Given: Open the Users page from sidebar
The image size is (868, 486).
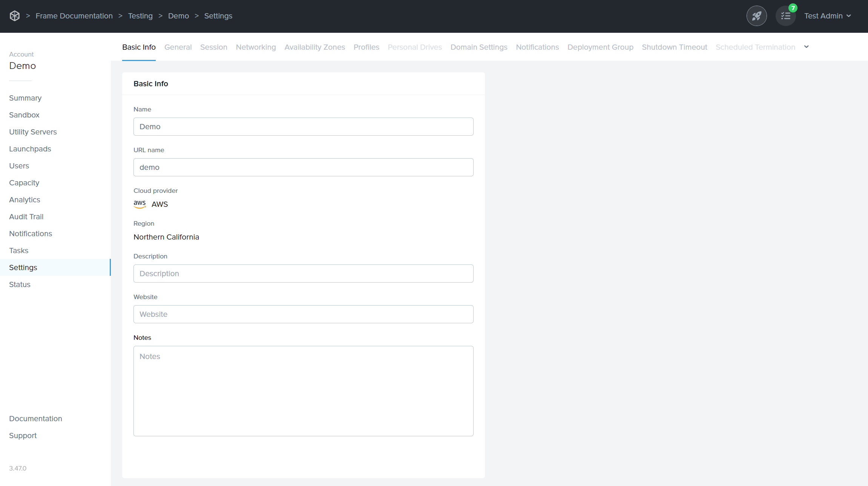Looking at the screenshot, I should (x=19, y=166).
